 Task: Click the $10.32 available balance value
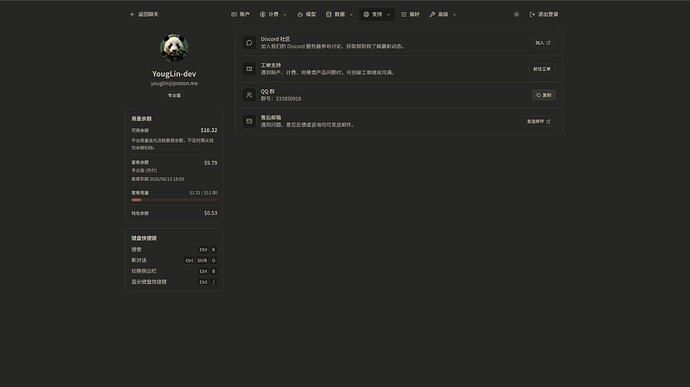pyautogui.click(x=209, y=130)
